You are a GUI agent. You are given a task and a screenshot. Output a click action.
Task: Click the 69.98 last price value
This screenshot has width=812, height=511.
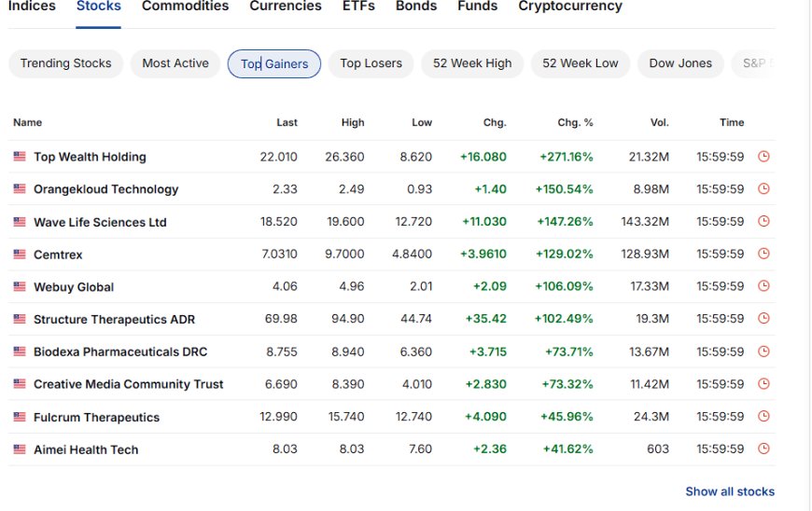coord(281,319)
